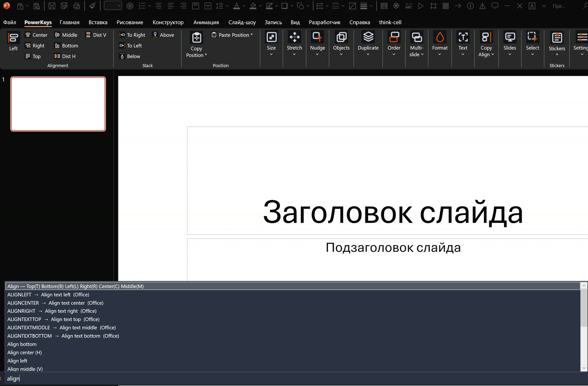Click the line spacing icon in top toolbar
This screenshot has height=386, width=588.
click(x=220, y=6)
